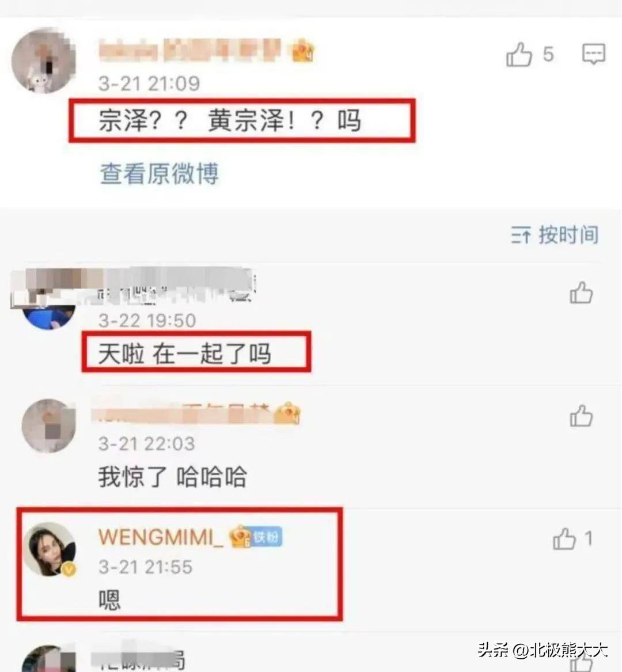The width and height of the screenshot is (622, 672).
Task: Select the comment text '天啦 在一起了吗'
Action: coord(185,354)
